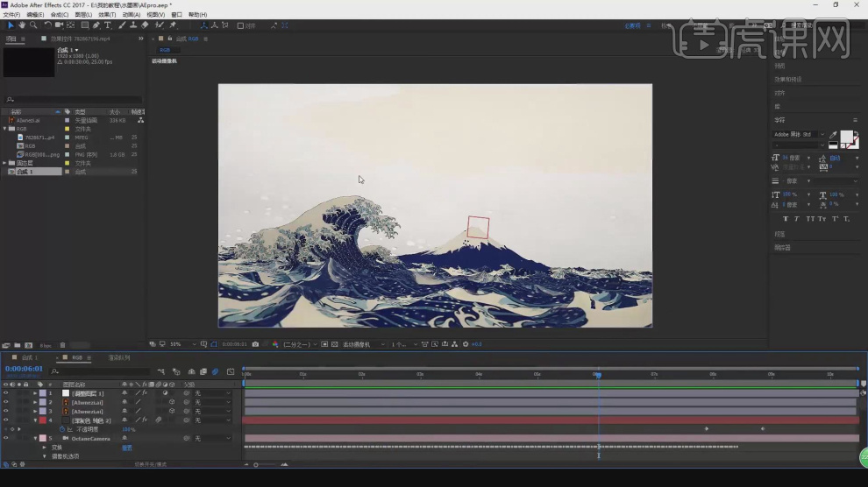868x487 pixels.
Task: Open the Edit menu
Action: click(35, 15)
